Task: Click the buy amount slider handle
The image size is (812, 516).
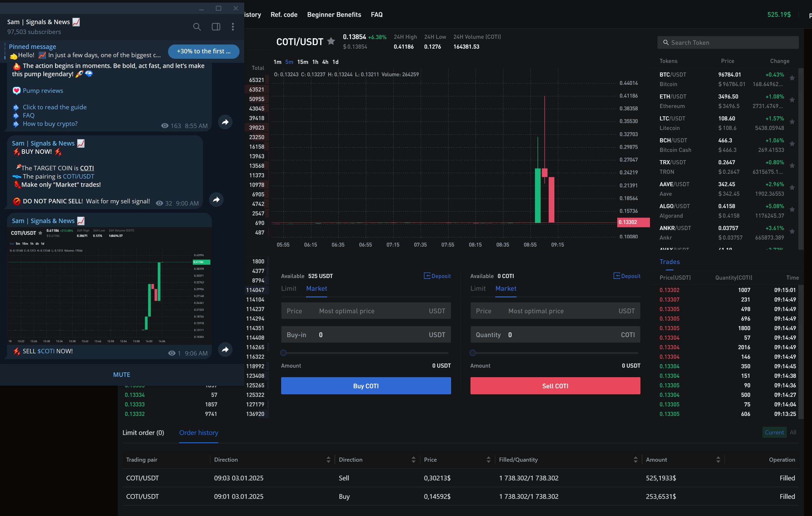Action: click(x=283, y=353)
